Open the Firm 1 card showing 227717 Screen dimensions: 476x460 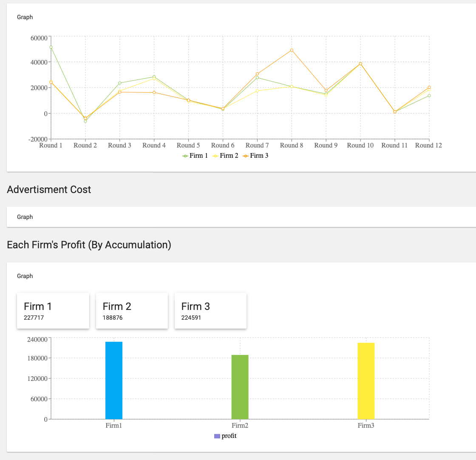[53, 311]
